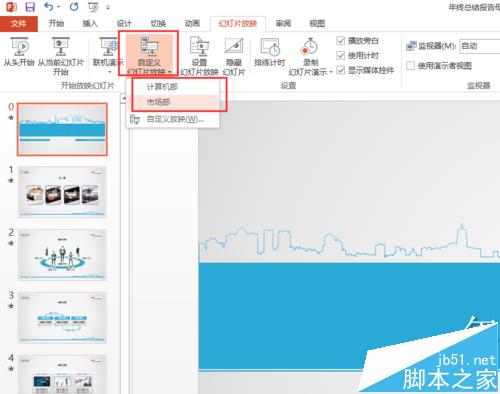Screen dimensions: 500x394
Task: Start slideshow from the Quick Access toolbar icon
Action: (x=93, y=7)
